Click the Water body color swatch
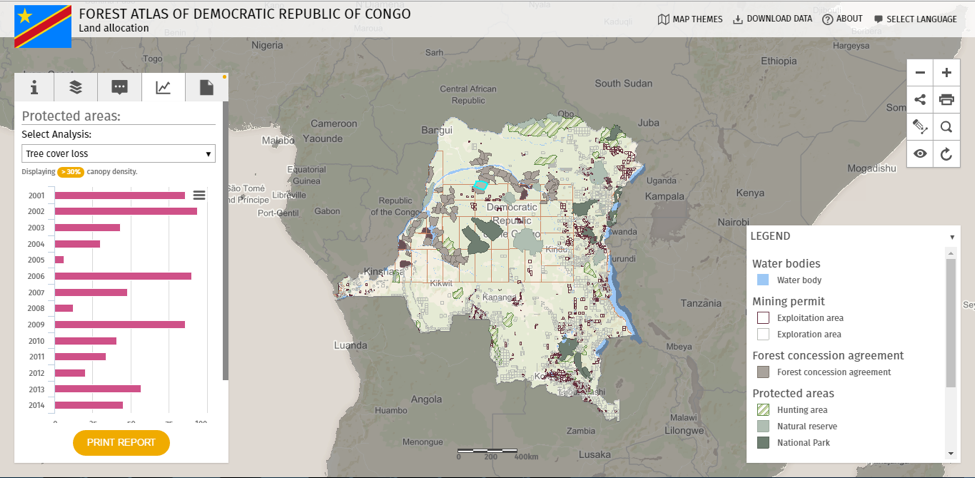This screenshot has width=975, height=478. [763, 280]
